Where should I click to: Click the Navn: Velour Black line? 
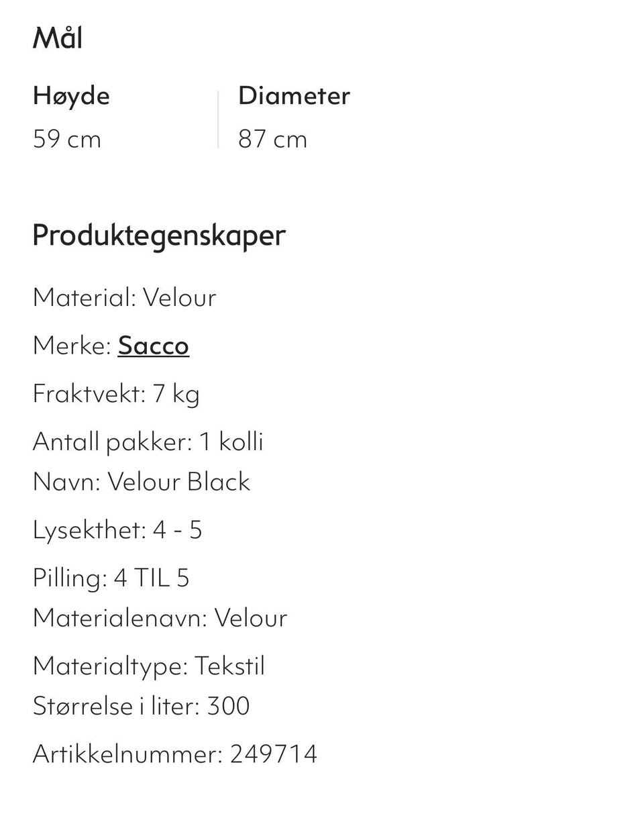tap(142, 481)
